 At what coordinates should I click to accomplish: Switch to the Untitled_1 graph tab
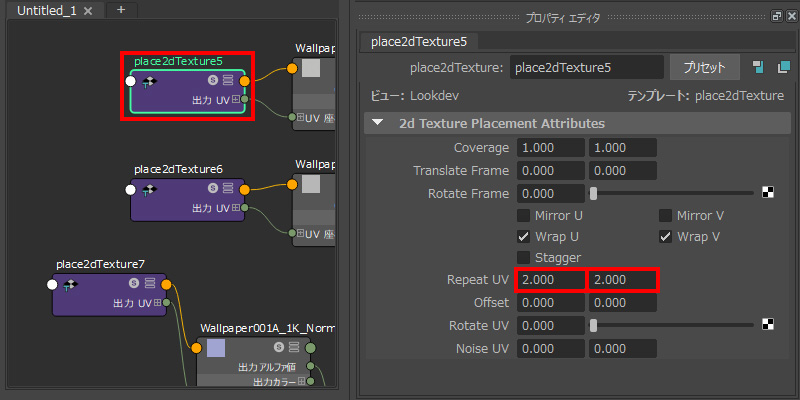pos(48,10)
